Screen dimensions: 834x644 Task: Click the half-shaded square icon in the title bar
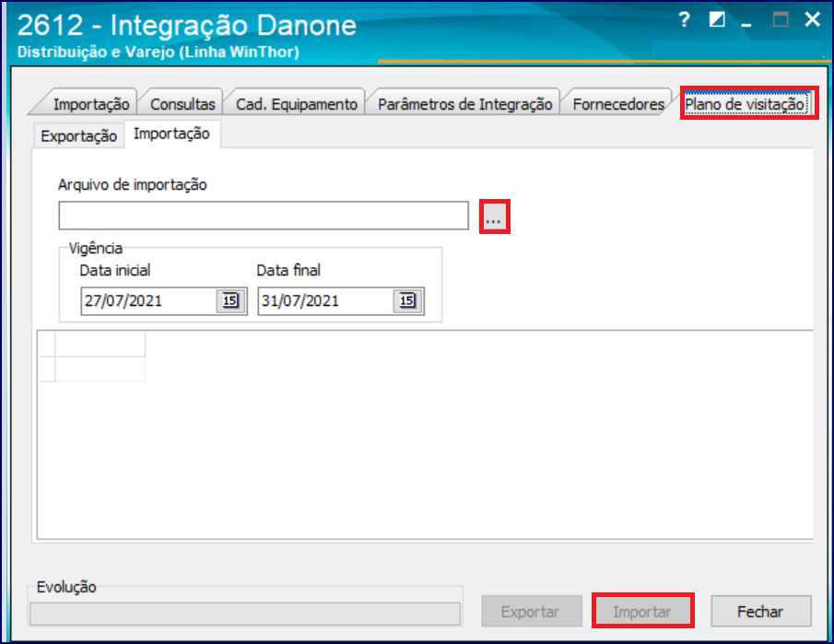point(717,19)
